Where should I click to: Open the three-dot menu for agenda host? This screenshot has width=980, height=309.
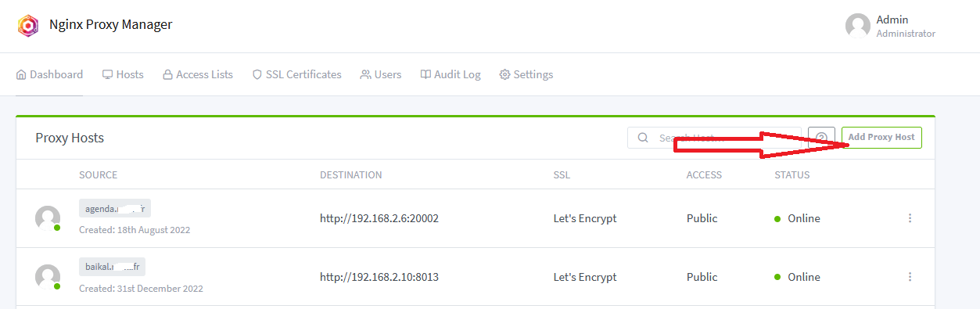coord(910,218)
